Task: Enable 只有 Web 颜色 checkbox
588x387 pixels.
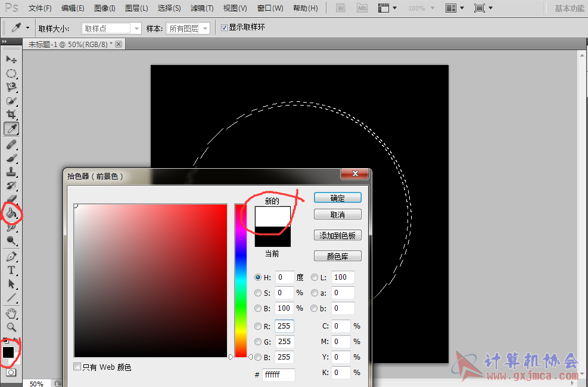Action: click(x=77, y=366)
